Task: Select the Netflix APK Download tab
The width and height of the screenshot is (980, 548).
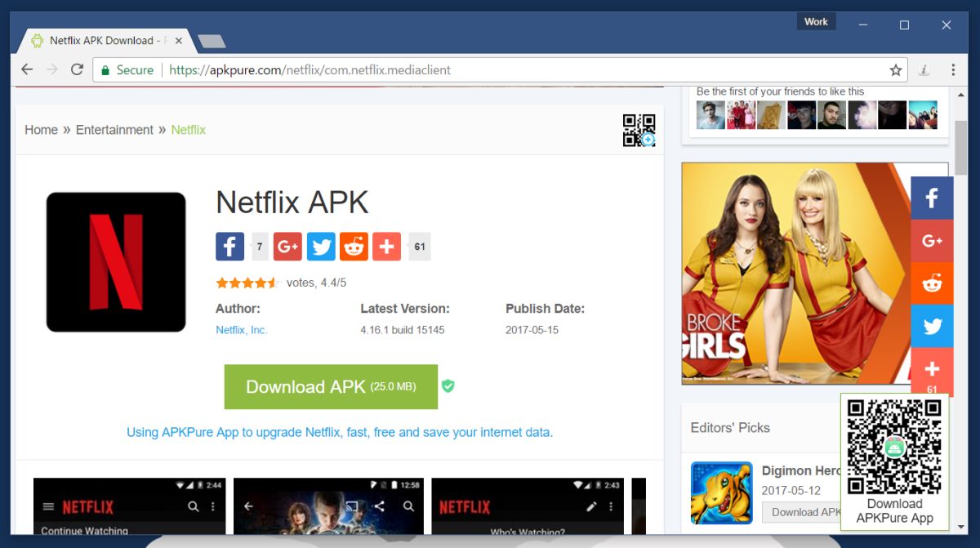Action: 106,40
